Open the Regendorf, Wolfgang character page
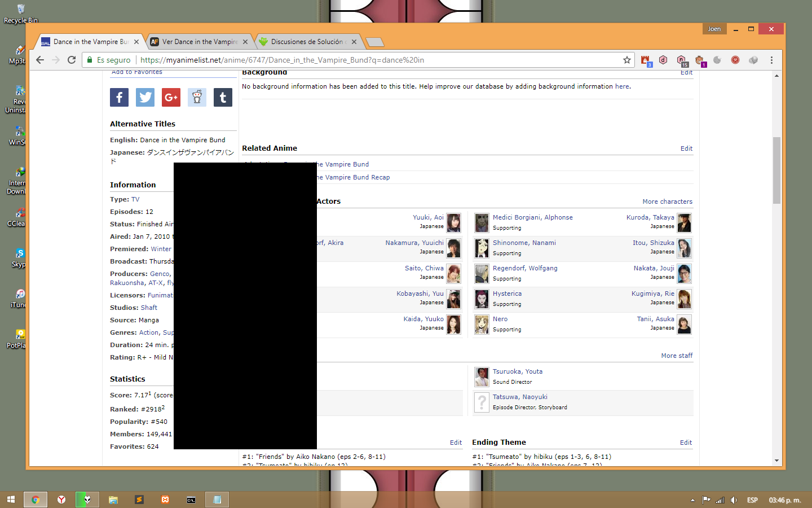The width and height of the screenshot is (812, 508). (x=525, y=268)
